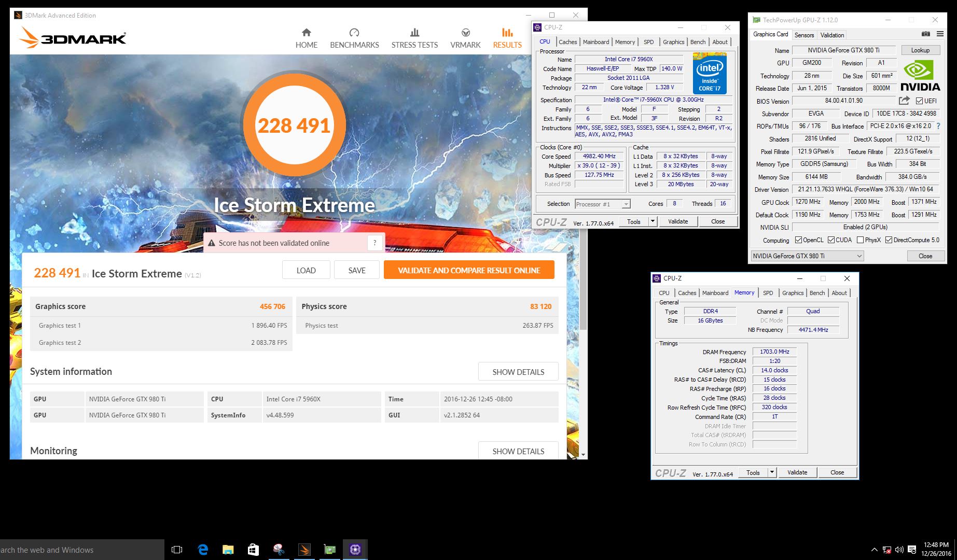Click the GPU-Z BIOS export share icon
957x560 pixels.
[x=904, y=101]
